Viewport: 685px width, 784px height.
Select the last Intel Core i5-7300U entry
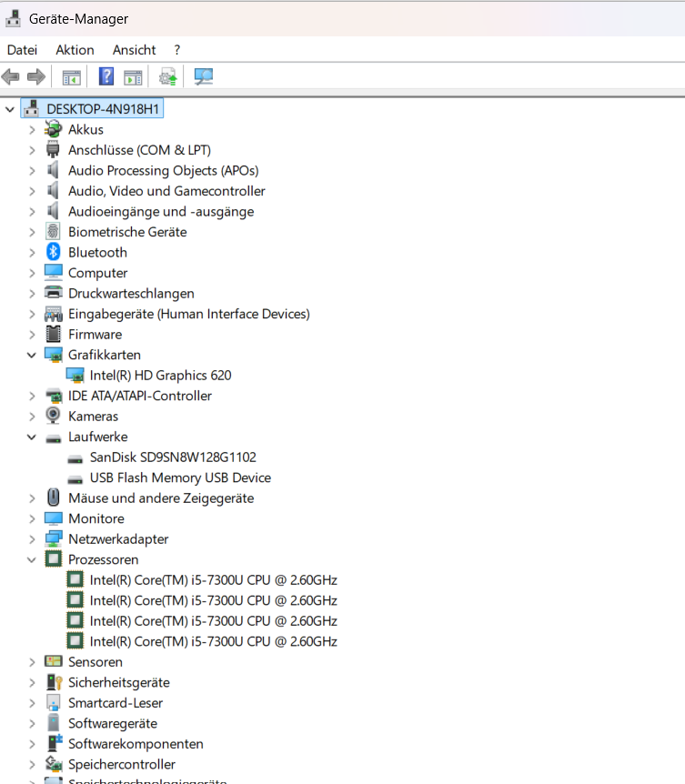tap(213, 641)
